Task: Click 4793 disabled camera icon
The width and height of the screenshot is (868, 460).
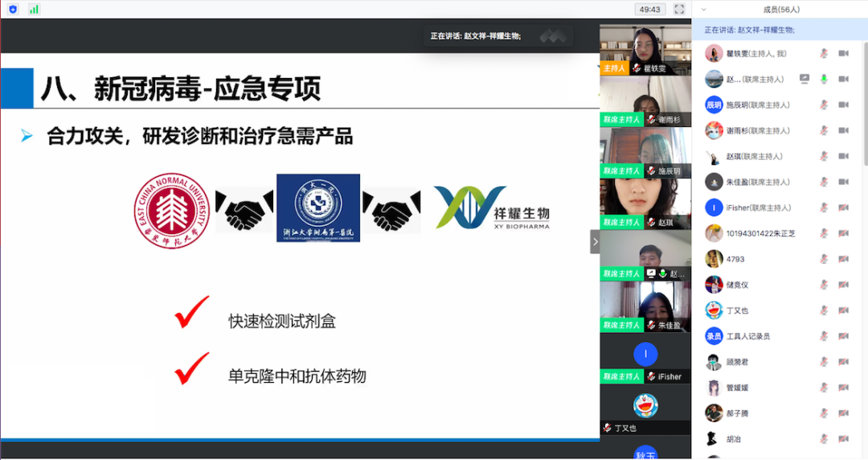Action: pos(843,259)
